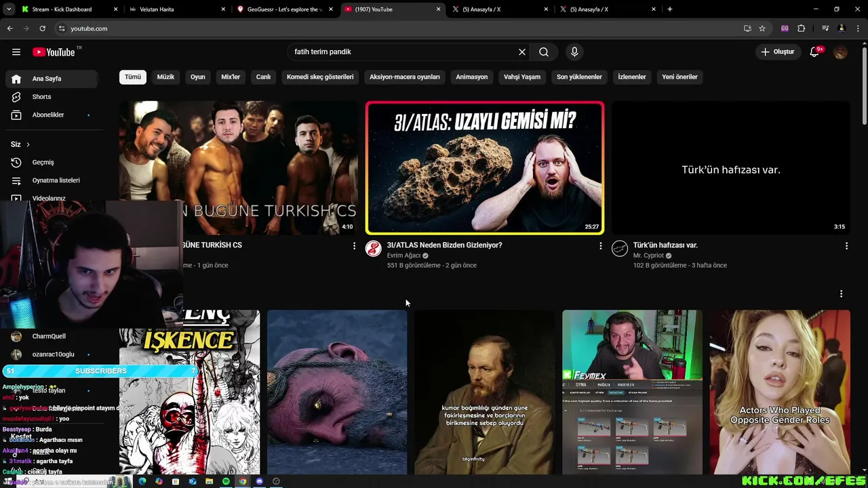Select the Müzik filter chip
This screenshot has height=488, width=868.
tap(165, 77)
